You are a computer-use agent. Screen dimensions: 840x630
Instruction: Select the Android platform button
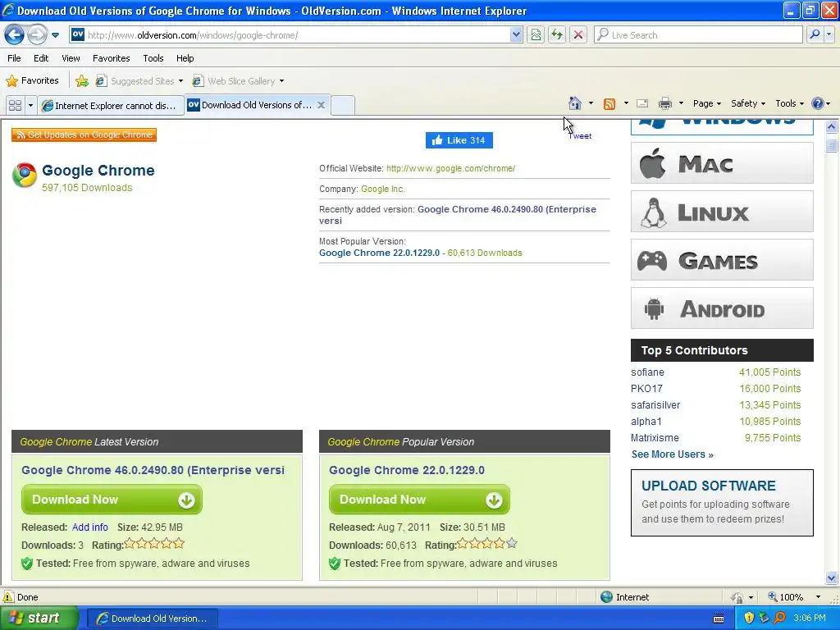click(722, 308)
